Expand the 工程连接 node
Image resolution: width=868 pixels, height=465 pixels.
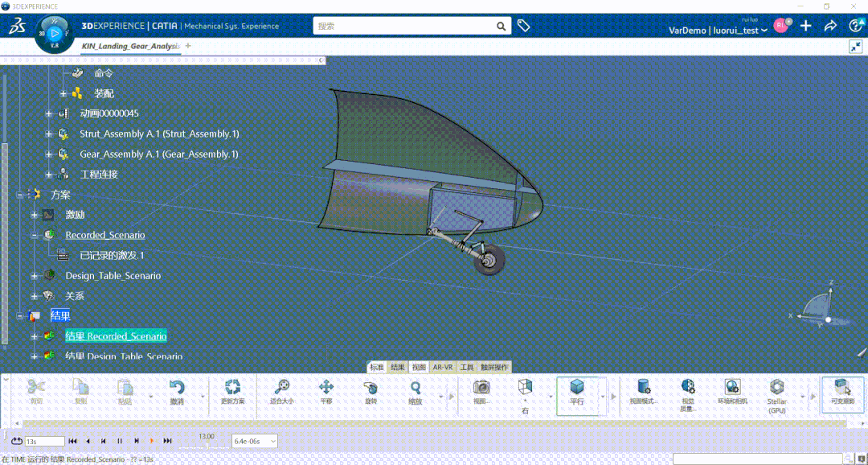pyautogui.click(x=49, y=175)
